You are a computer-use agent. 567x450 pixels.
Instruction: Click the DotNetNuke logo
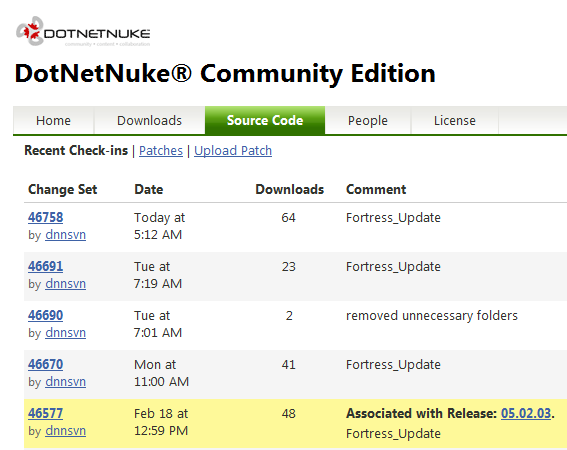[x=83, y=31]
